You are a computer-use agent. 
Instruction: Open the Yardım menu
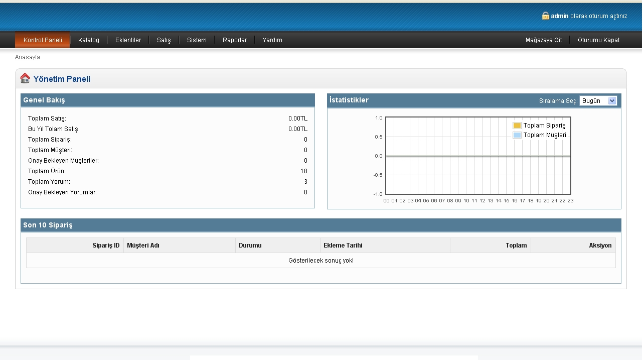click(x=272, y=40)
